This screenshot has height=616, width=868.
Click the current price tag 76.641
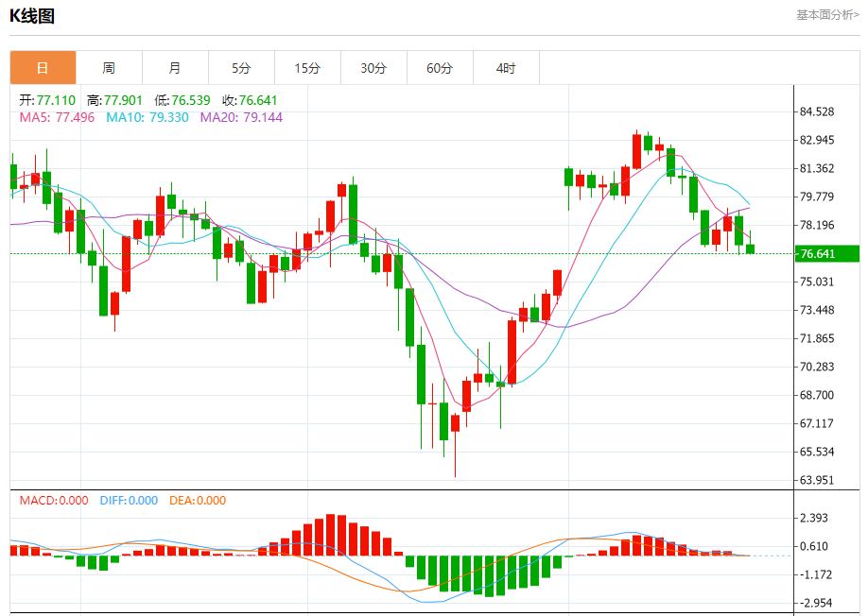827,254
